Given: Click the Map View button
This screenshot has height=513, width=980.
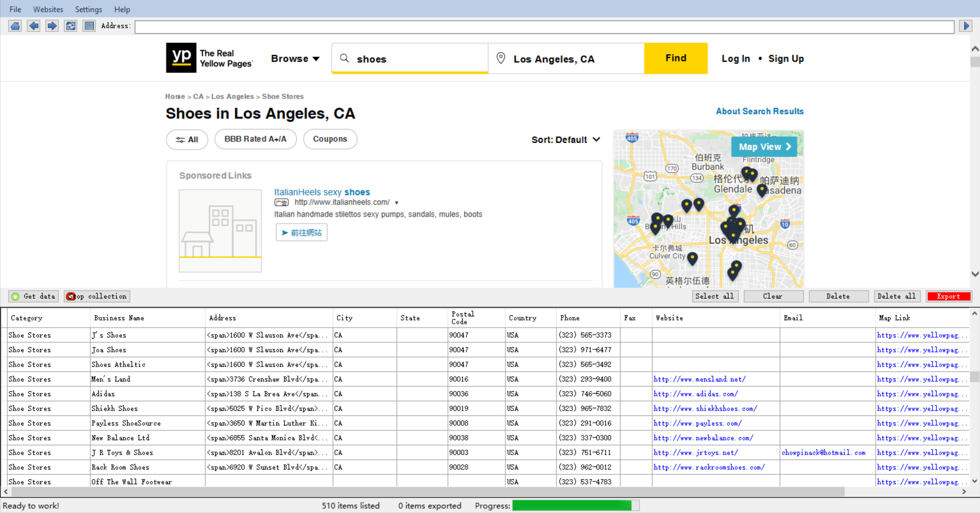Looking at the screenshot, I should (764, 147).
